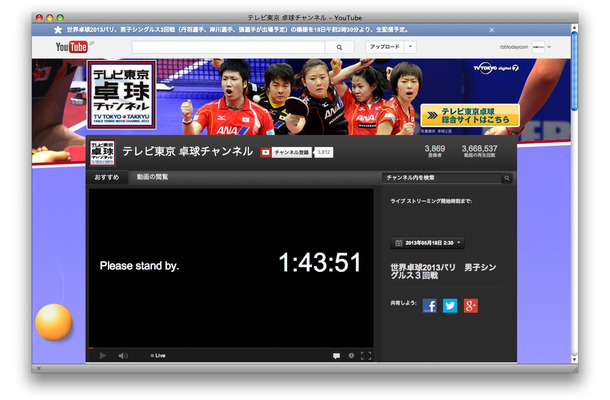This screenshot has width=610, height=400.
Task: Click the scrollbar down arrow
Action: click(x=574, y=360)
